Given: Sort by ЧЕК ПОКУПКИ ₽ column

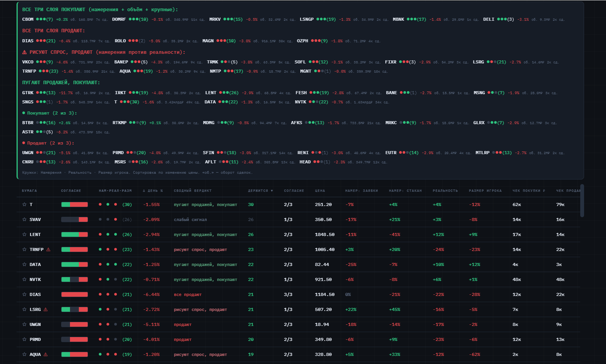Looking at the screenshot, I should tap(529, 191).
